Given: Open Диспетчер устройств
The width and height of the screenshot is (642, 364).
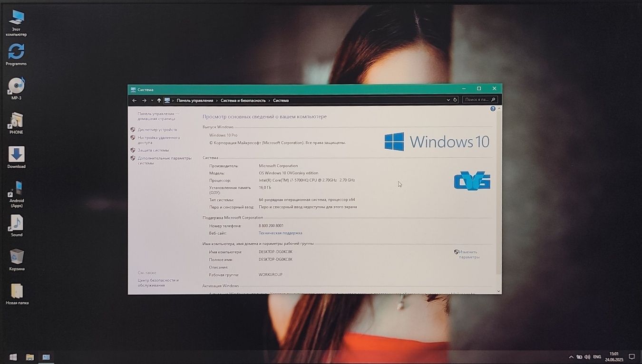Looking at the screenshot, I should coord(157,130).
